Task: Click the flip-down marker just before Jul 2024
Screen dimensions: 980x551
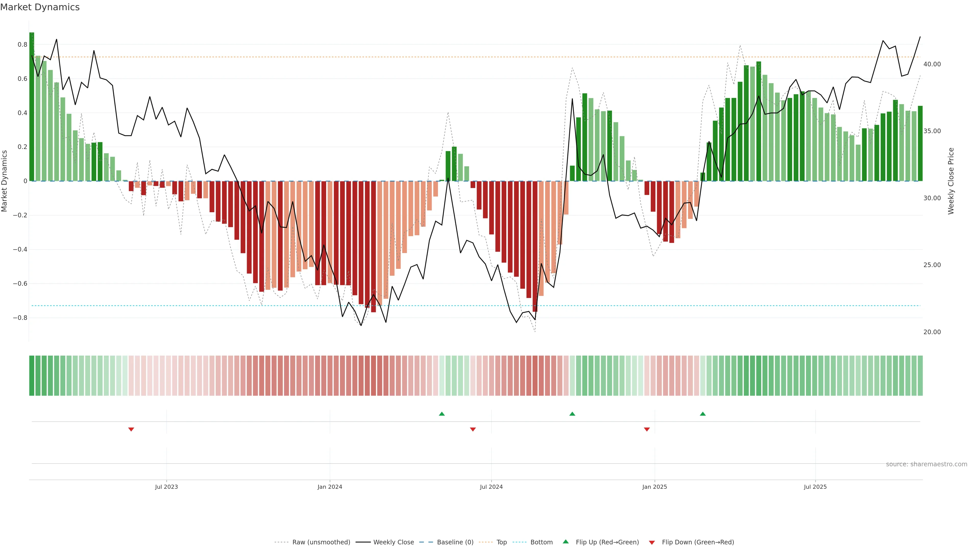Action: pos(473,429)
